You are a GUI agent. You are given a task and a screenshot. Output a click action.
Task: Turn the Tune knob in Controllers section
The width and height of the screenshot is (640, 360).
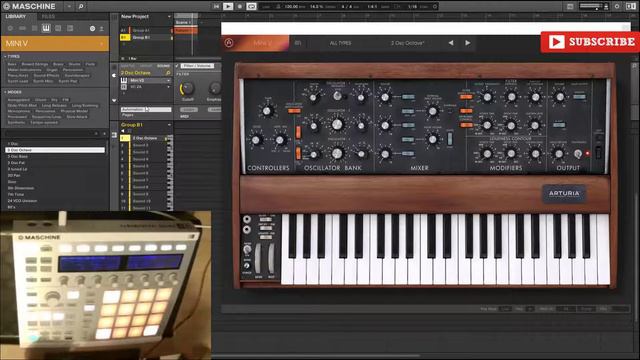click(267, 111)
